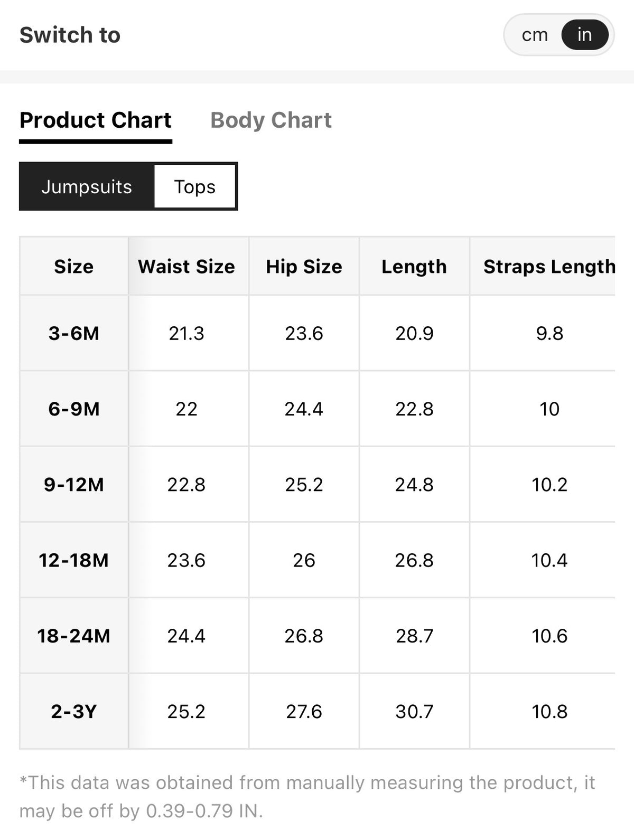Click the manual measurement disclaimer text
The image size is (634, 840).
click(307, 796)
